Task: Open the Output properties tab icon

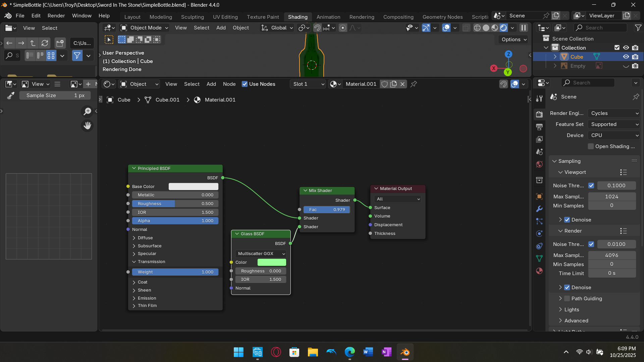Action: click(x=539, y=127)
